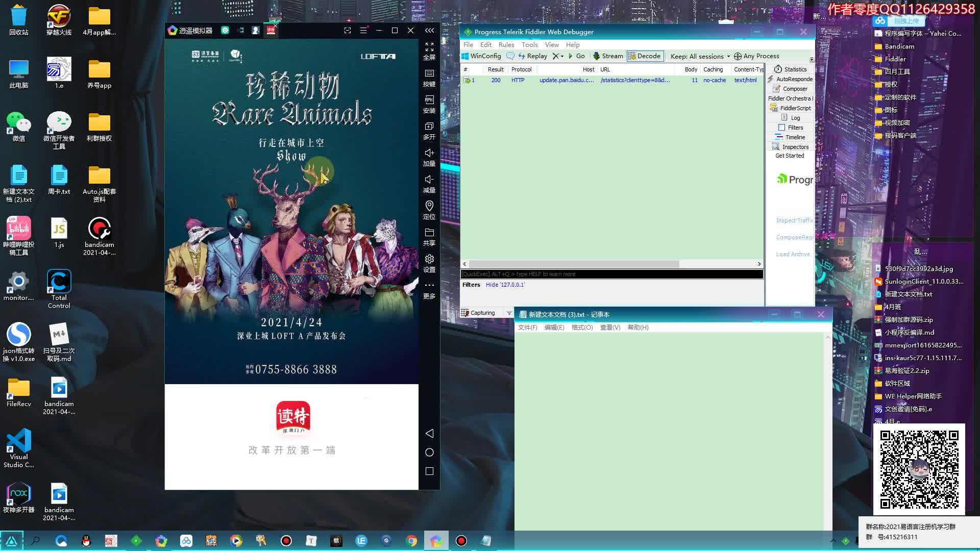Screen dimensions: 980x551
Task: Click inside the Notepad text area
Action: click(x=669, y=431)
